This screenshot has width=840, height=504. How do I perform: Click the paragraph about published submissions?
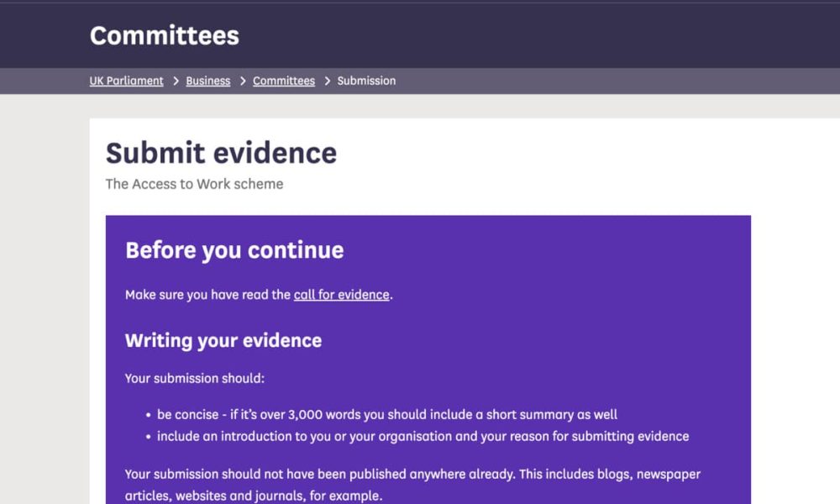[x=412, y=484]
